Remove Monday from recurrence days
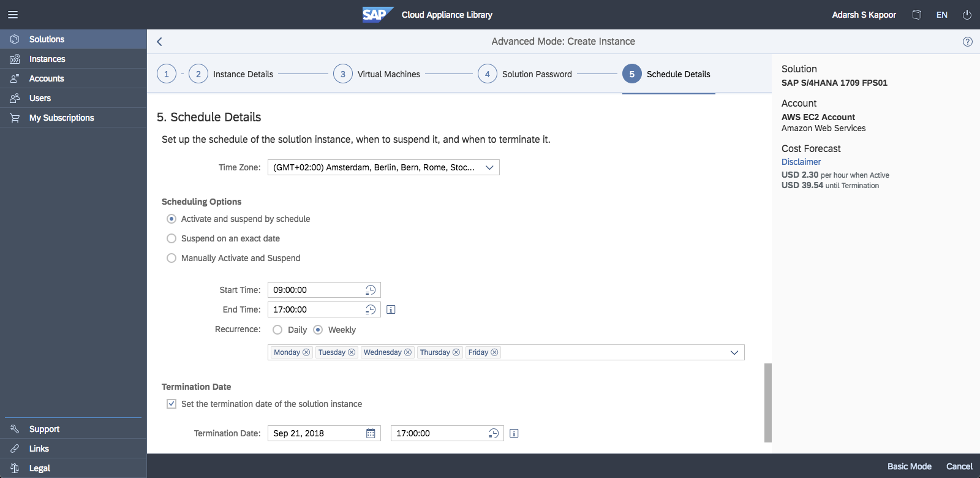980x478 pixels. (306, 352)
